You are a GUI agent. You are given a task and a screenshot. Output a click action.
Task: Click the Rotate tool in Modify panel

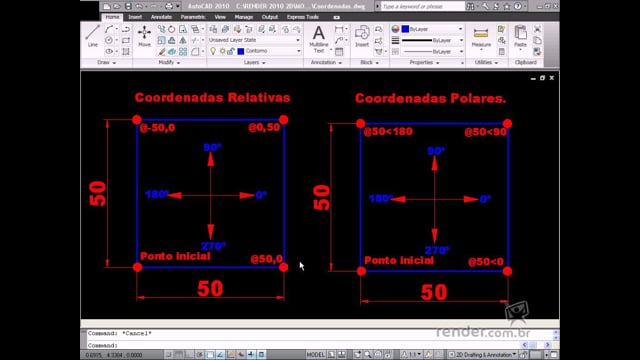tap(172, 29)
